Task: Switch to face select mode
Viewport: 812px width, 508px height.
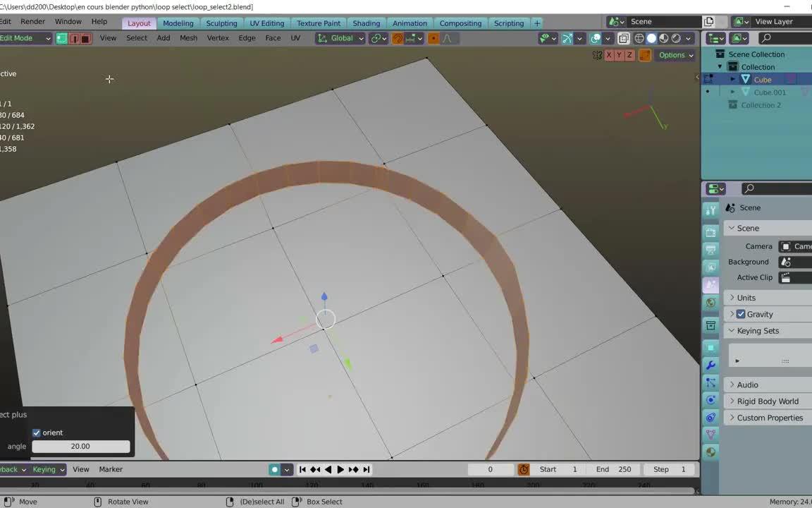Action: pyautogui.click(x=86, y=38)
